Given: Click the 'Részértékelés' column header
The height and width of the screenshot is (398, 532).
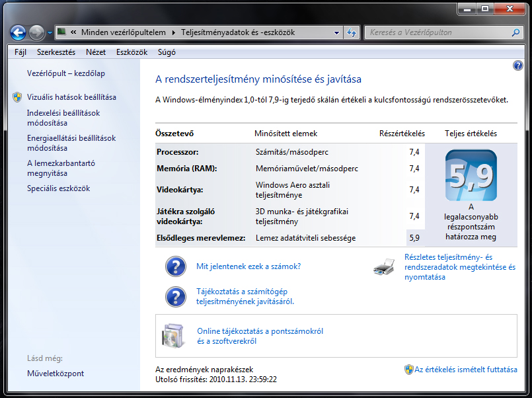Looking at the screenshot, I should point(402,134).
